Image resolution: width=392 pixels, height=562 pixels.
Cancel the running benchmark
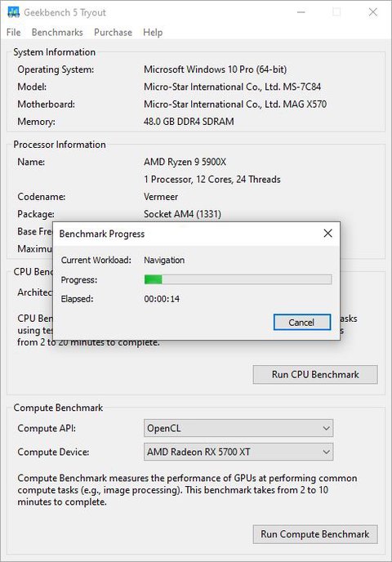point(301,322)
